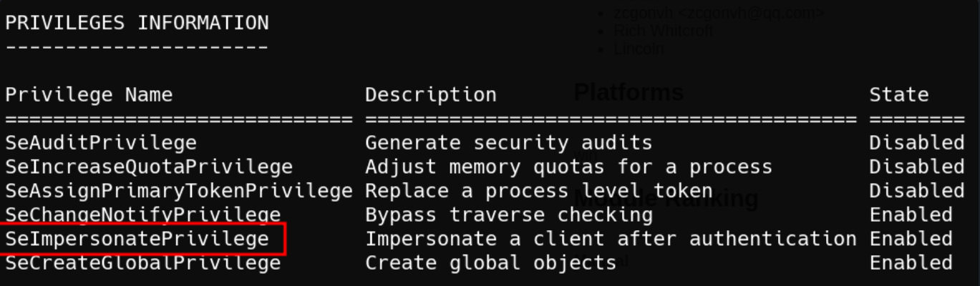
Task: Click the "Bypass traverse checking" description
Action: 508,214
